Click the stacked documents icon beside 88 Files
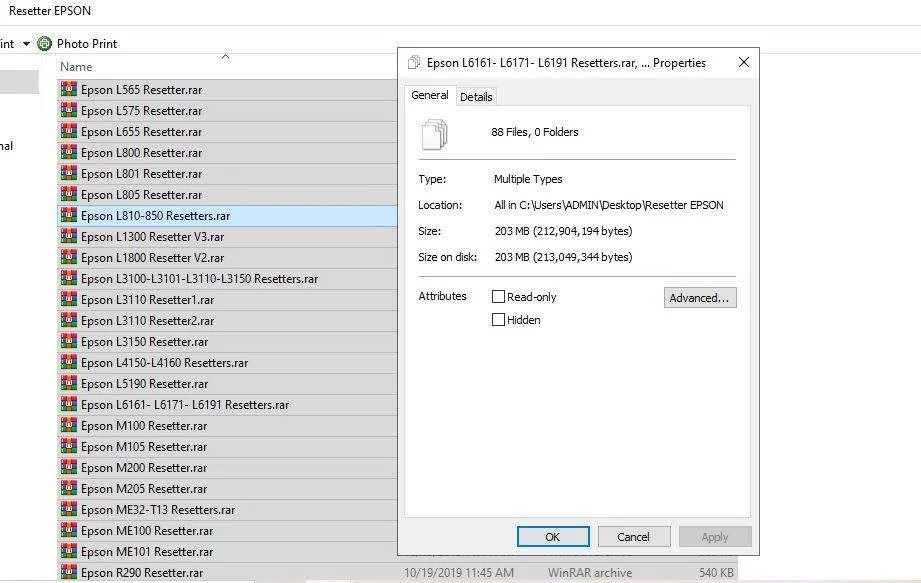921x583 pixels. (x=435, y=134)
